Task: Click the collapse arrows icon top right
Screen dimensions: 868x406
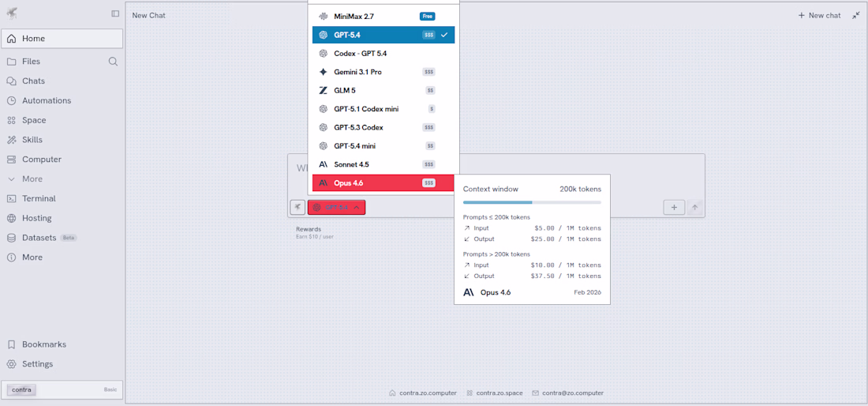Action: coord(856,16)
